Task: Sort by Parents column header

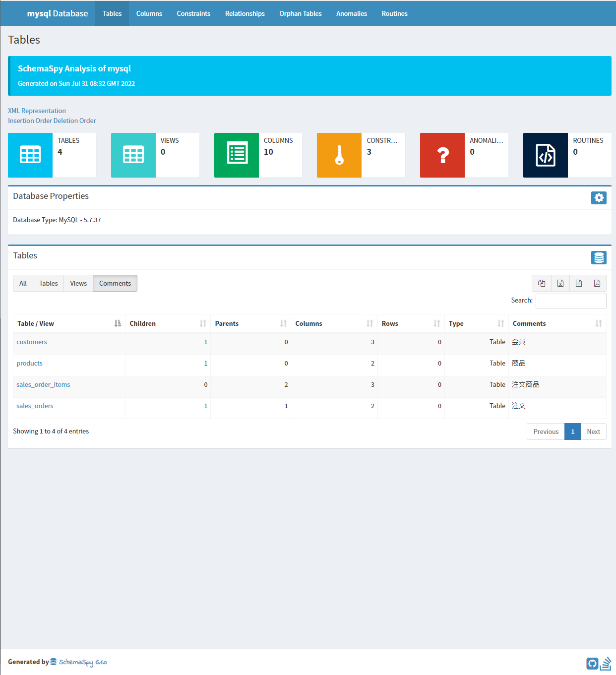Action: click(x=251, y=323)
